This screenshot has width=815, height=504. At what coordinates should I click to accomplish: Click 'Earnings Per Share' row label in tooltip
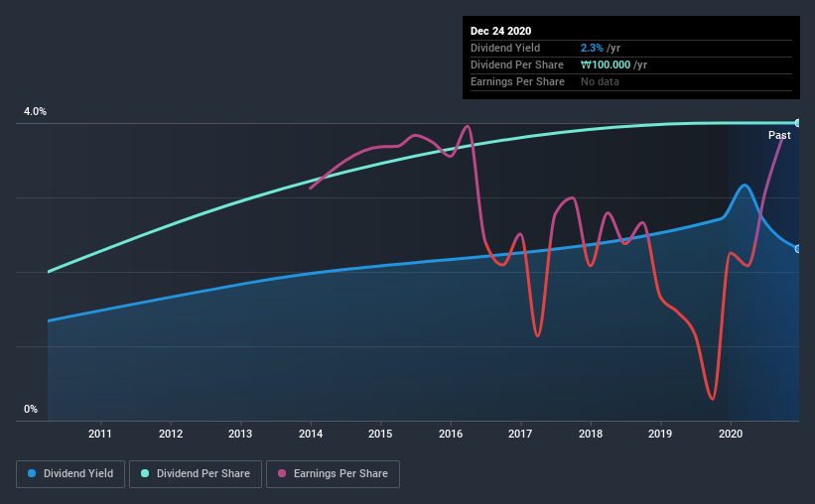[517, 81]
